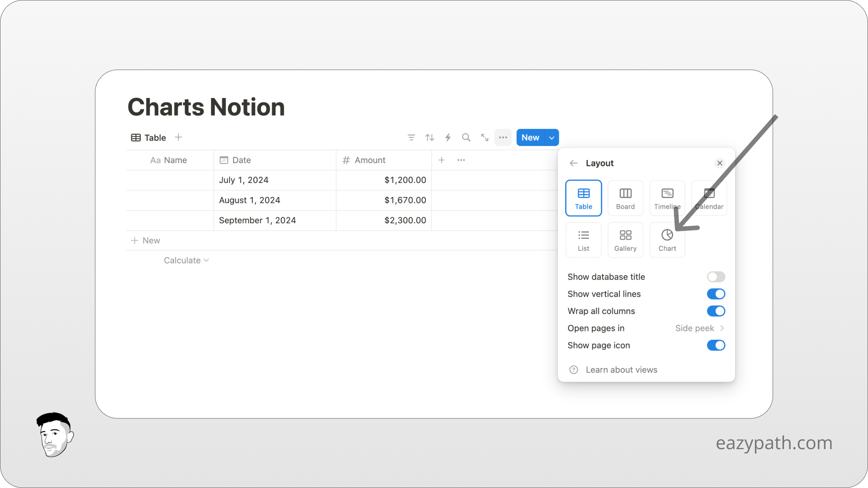Switch to List layout
The height and width of the screenshot is (488, 868).
coord(583,239)
